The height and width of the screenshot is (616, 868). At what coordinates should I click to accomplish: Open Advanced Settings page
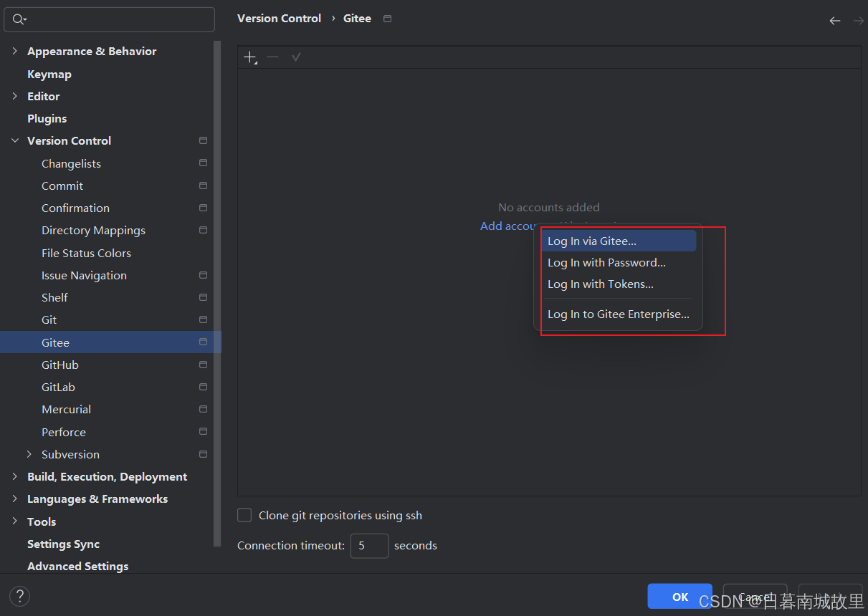pos(77,566)
